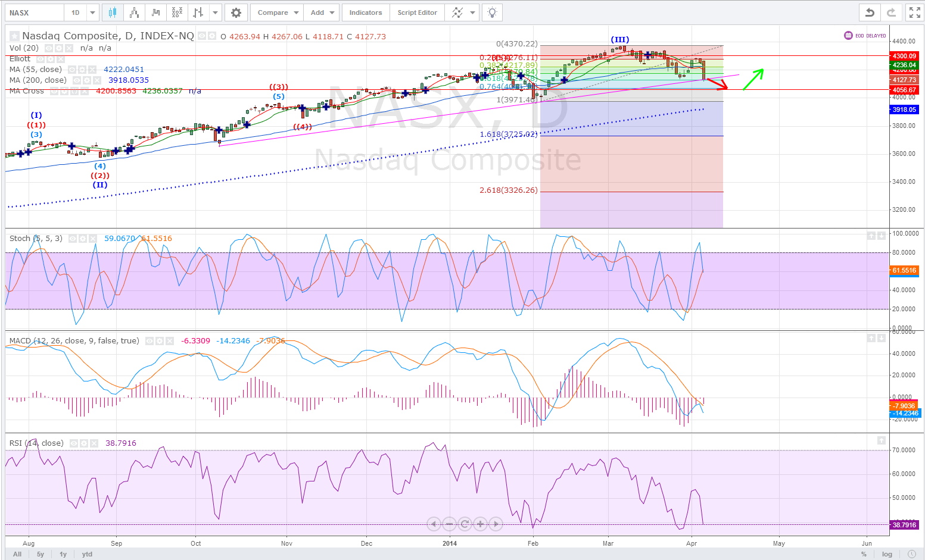Open the Script Editor
The width and height of the screenshot is (925, 560).
coord(417,12)
